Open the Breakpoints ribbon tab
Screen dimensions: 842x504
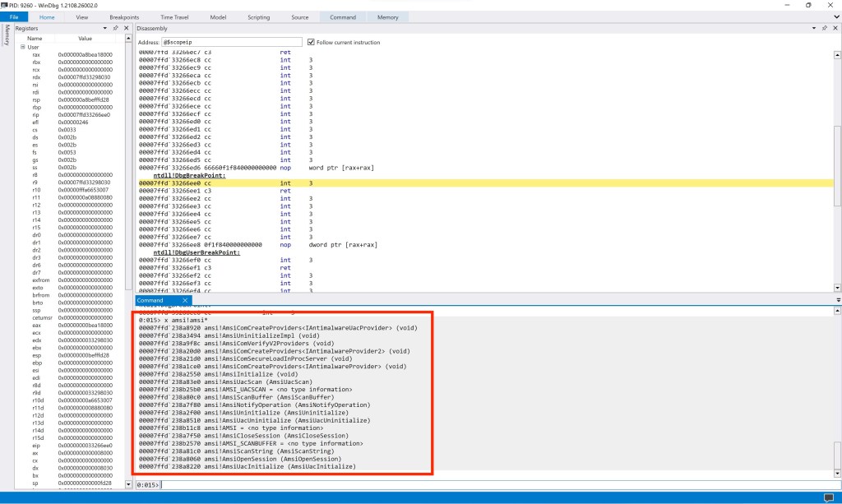(x=124, y=16)
